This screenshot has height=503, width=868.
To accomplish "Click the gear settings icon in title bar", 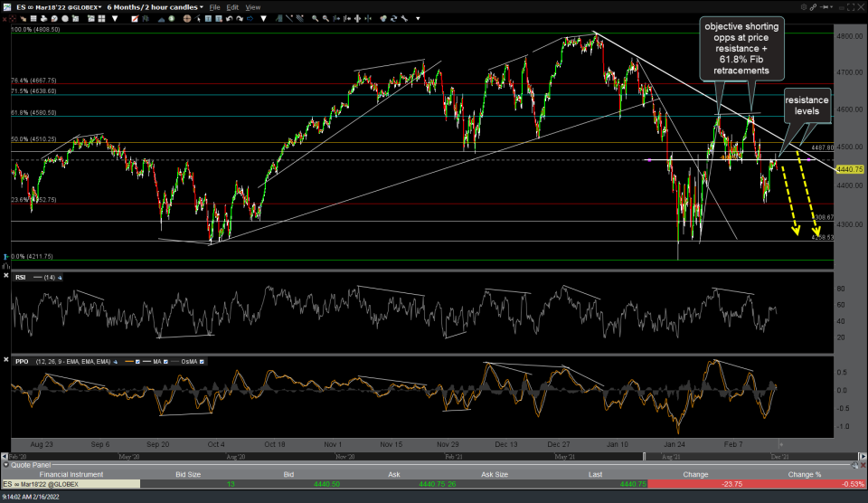I will (803, 6).
